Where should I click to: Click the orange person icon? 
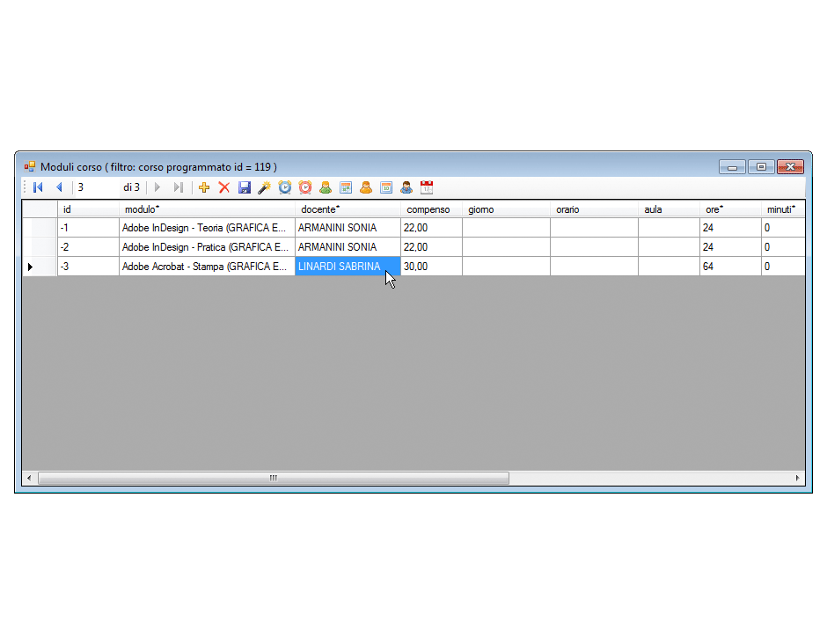[x=365, y=187]
